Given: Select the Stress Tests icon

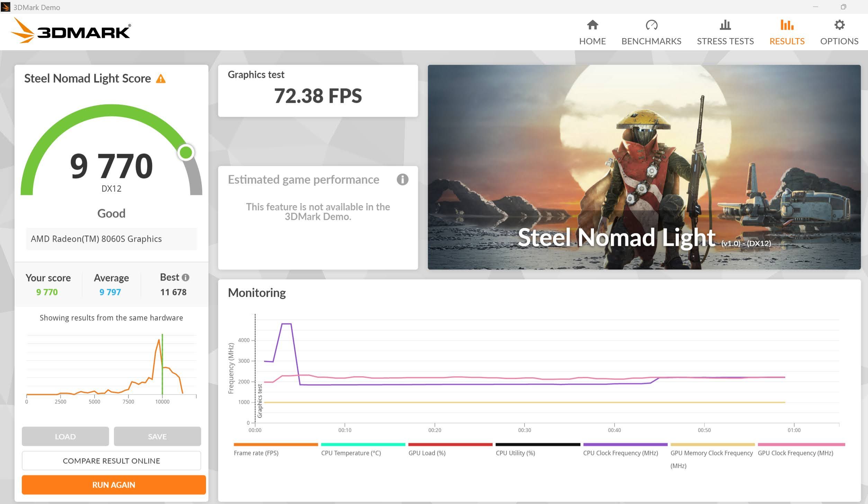Looking at the screenshot, I should [725, 25].
